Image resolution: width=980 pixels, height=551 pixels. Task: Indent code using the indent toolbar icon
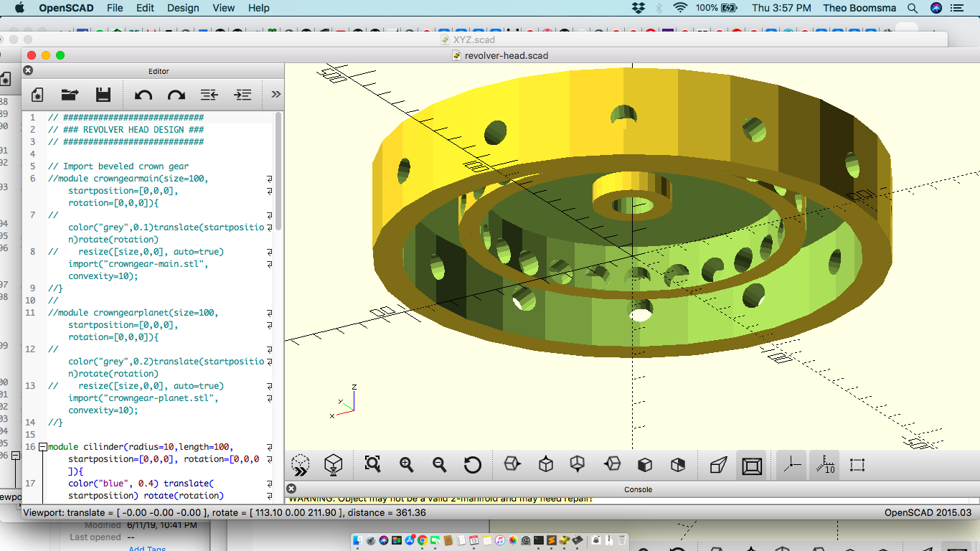pyautogui.click(x=242, y=95)
